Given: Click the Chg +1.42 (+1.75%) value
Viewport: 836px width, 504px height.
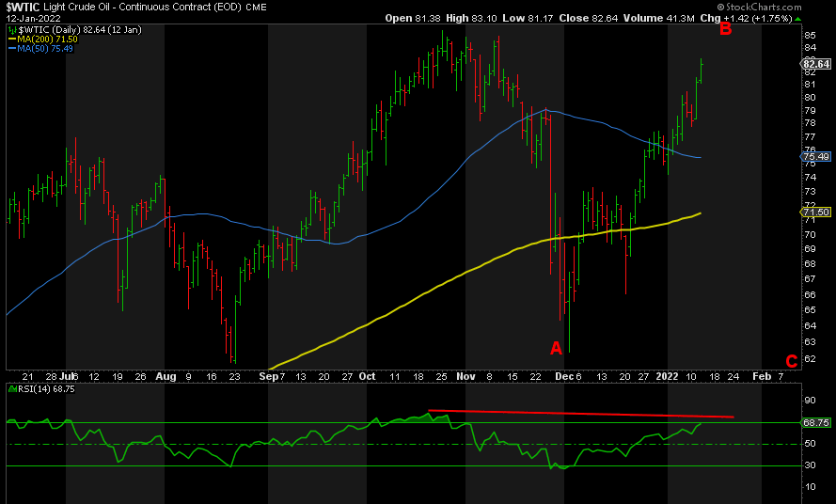Looking at the screenshot, I should point(746,18).
